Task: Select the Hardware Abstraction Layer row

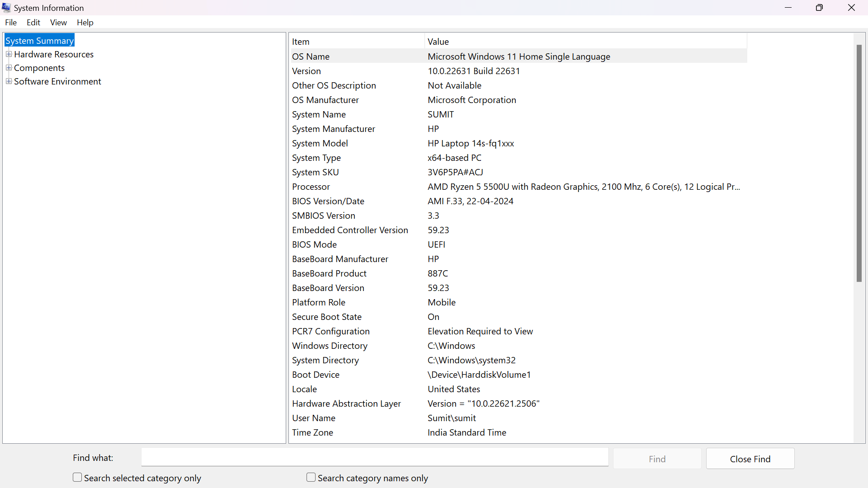Action: coord(518,404)
